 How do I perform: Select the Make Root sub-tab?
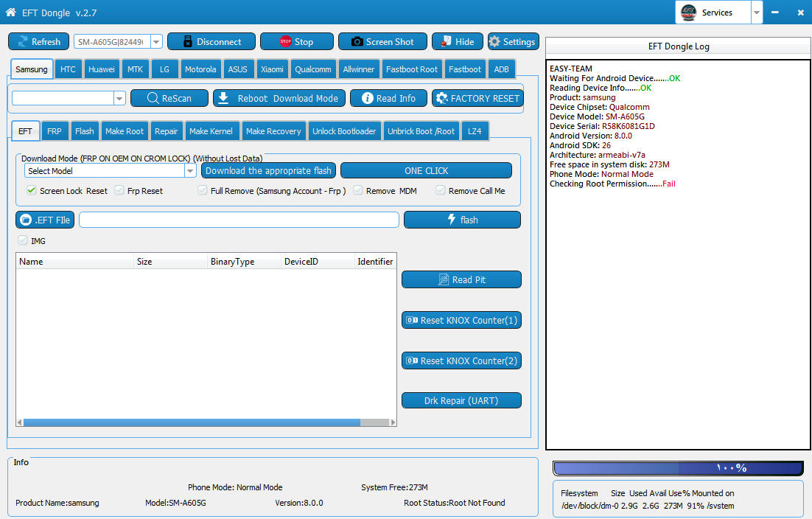(x=125, y=131)
